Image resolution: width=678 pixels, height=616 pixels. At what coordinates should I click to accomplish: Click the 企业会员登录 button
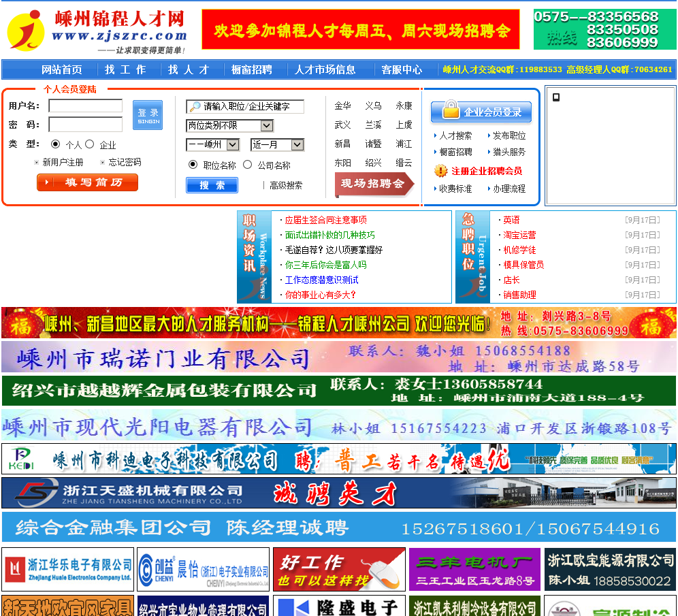click(x=481, y=112)
